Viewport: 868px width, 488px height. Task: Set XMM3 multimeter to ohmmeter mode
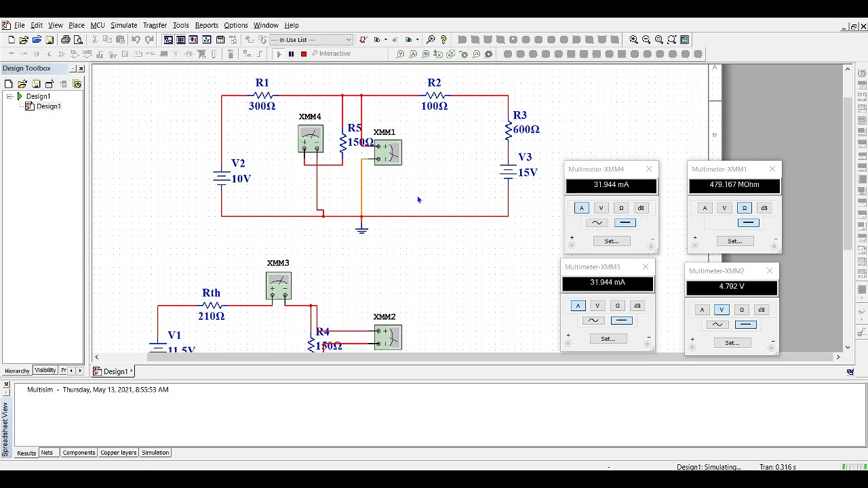(617, 306)
